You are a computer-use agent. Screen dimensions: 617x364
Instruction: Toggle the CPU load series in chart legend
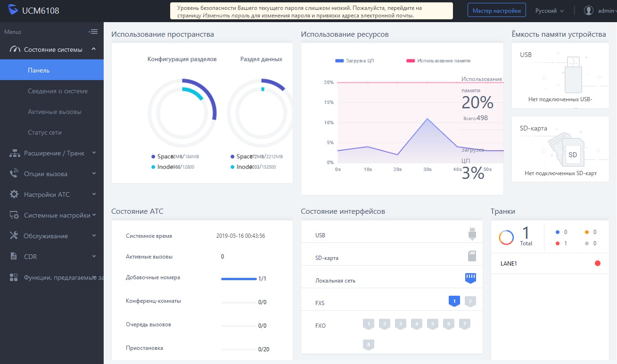pyautogui.click(x=354, y=61)
